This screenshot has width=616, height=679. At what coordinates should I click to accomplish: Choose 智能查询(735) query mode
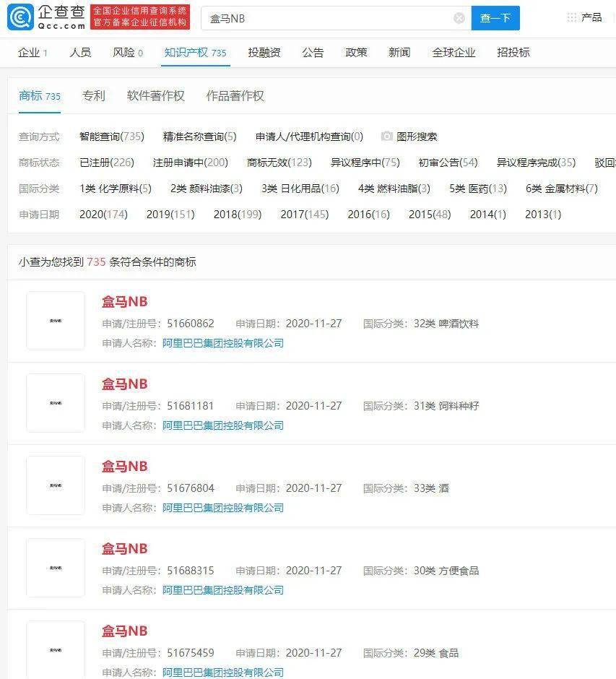[x=112, y=137]
